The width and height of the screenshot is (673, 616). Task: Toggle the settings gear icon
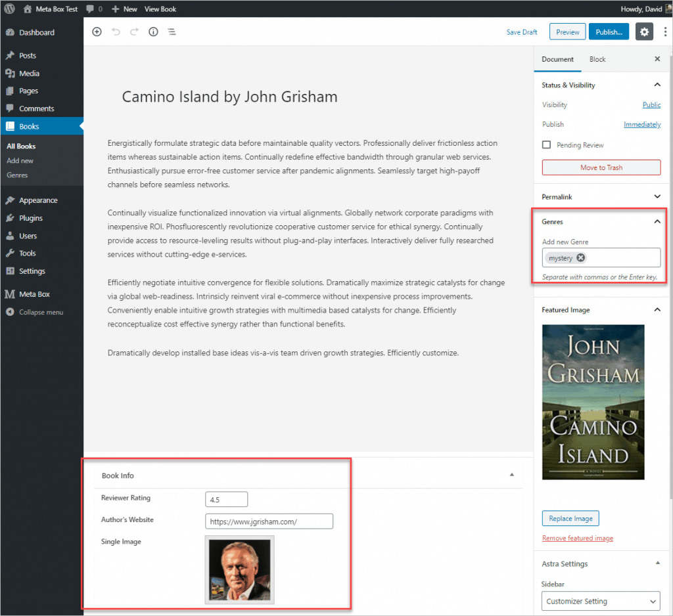click(644, 32)
